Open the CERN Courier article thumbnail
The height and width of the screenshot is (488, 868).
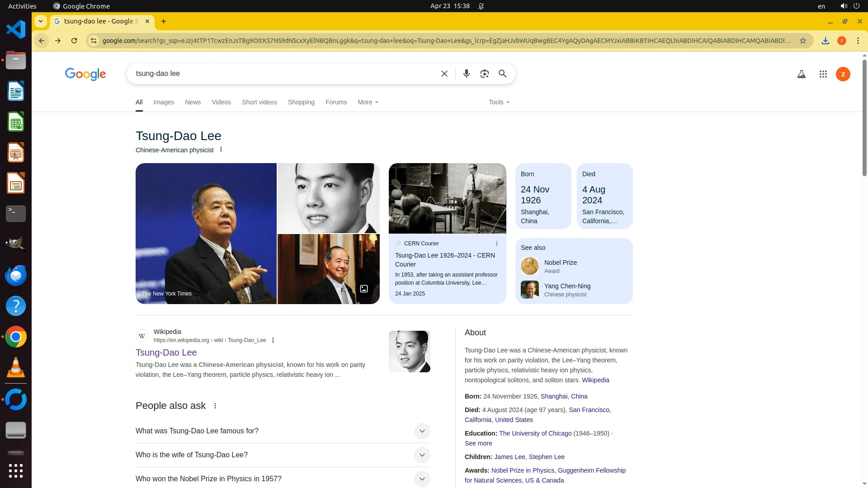pyautogui.click(x=447, y=198)
